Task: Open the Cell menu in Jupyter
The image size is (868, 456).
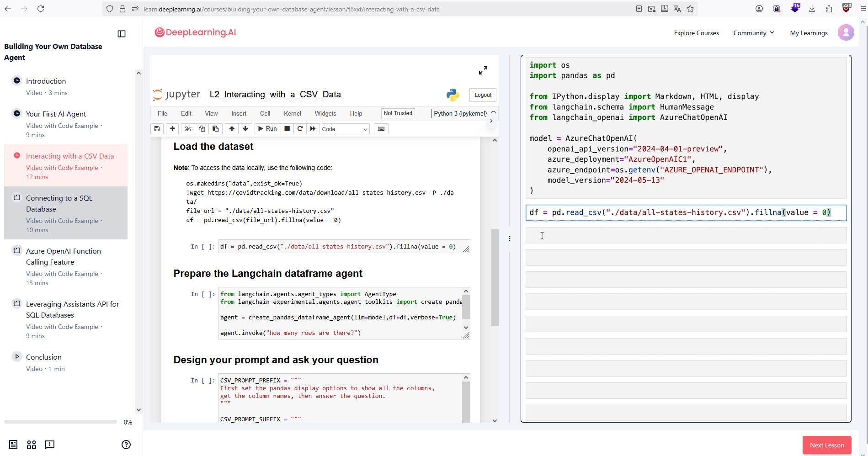Action: pos(265,114)
